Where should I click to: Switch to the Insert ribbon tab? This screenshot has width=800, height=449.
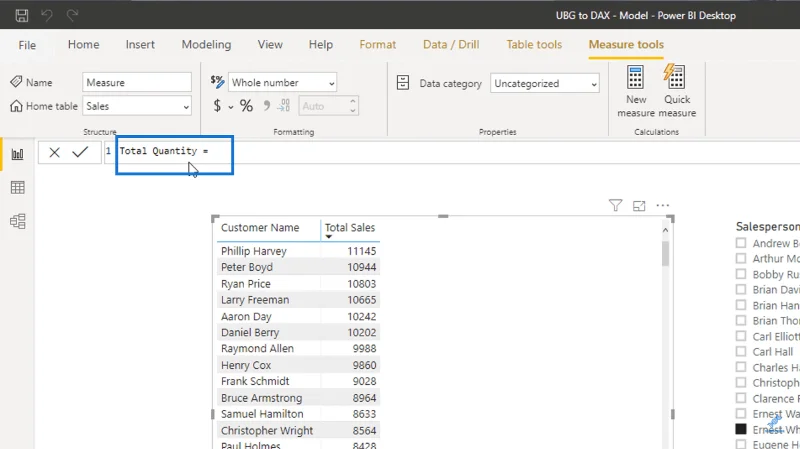click(140, 44)
